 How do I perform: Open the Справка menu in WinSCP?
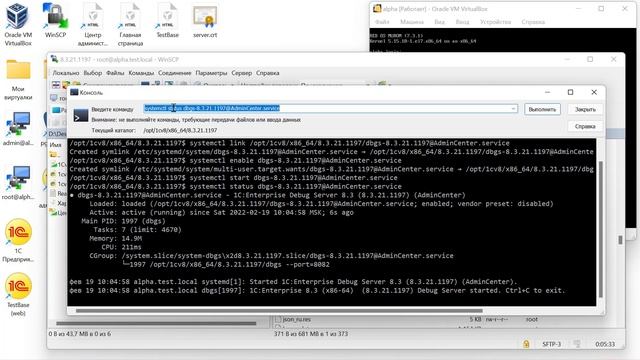(x=268, y=73)
